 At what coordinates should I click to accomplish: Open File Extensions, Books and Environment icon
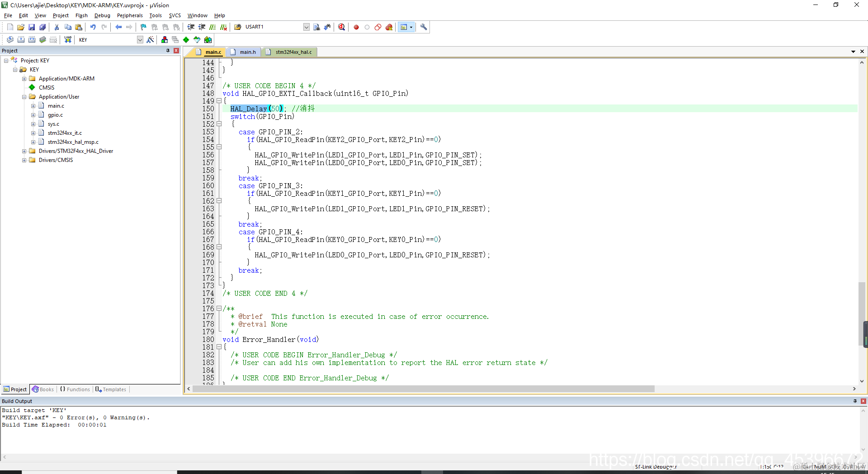coord(165,40)
